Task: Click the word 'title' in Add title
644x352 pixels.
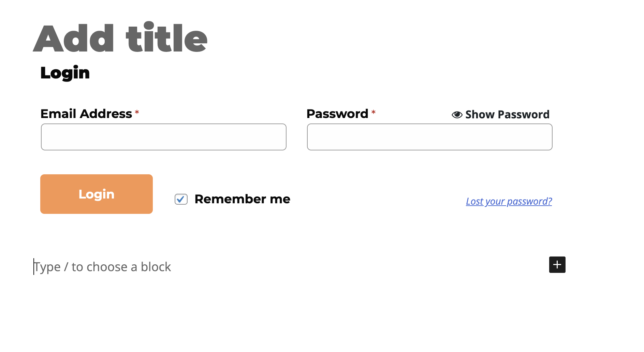Action: pos(166,39)
